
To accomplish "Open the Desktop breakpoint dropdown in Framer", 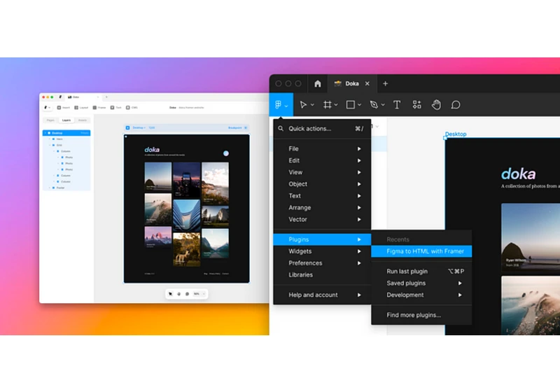I will [139, 127].
